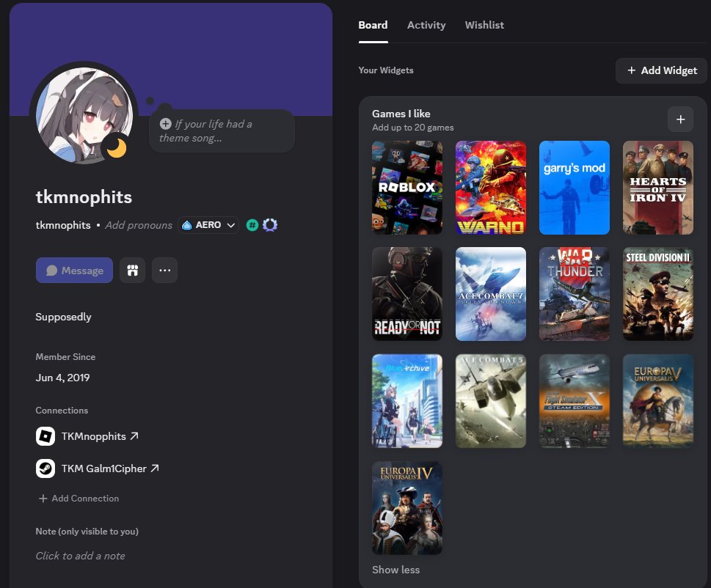Click the small tkmnophits username text

[63, 225]
